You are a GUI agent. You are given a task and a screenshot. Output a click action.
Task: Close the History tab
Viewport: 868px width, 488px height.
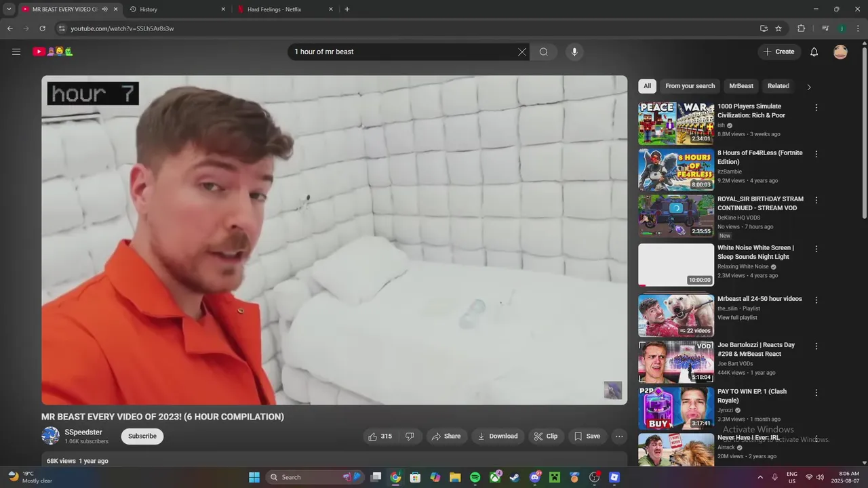(223, 9)
